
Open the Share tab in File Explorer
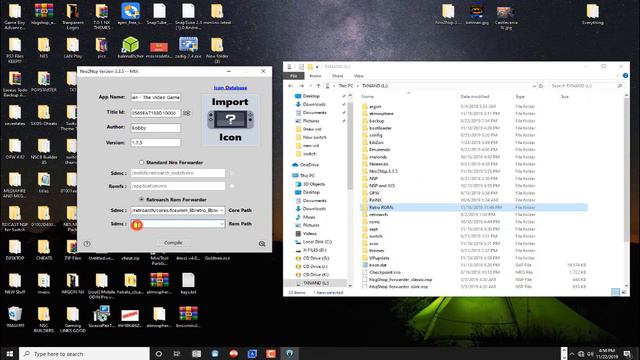338,76
